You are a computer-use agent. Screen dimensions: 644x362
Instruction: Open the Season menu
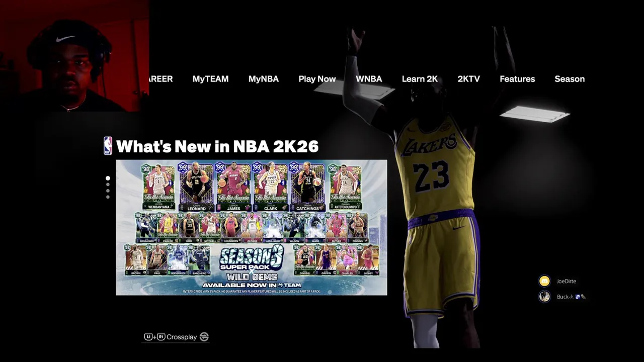click(570, 79)
